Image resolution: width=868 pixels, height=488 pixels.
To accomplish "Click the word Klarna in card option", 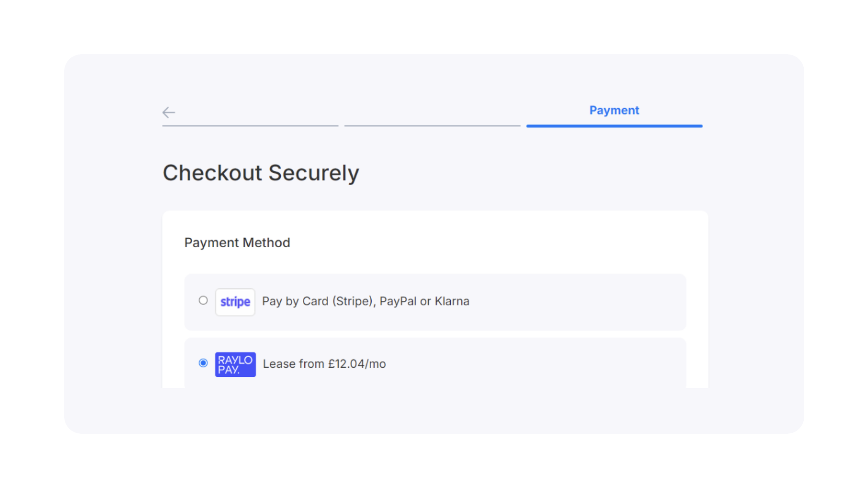I will [x=452, y=301].
